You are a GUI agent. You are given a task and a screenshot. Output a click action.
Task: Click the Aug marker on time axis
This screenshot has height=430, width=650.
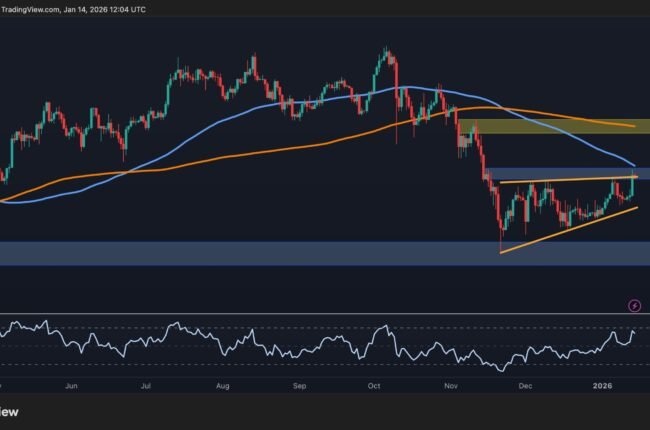[x=222, y=384]
